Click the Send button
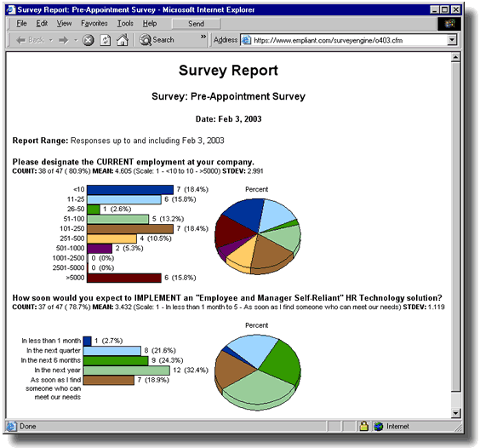 pyautogui.click(x=196, y=24)
